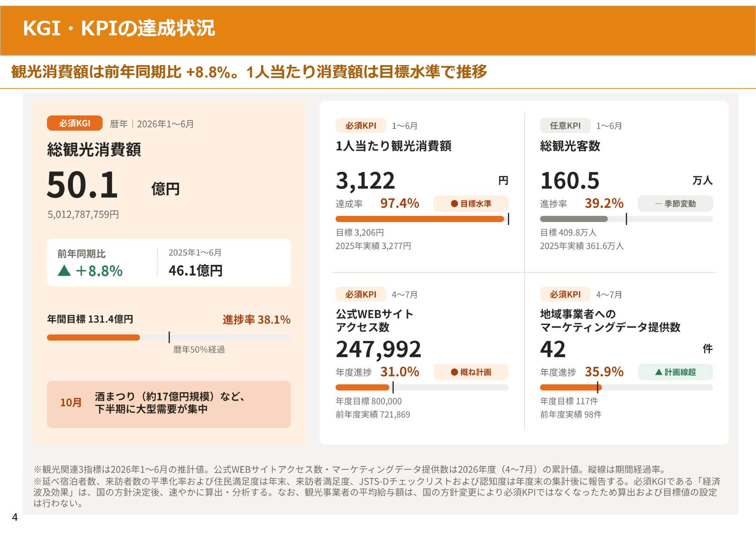Viewport: 756px width, 535px height.
Task: Click the 10月 label in the note box
Action: [x=71, y=402]
